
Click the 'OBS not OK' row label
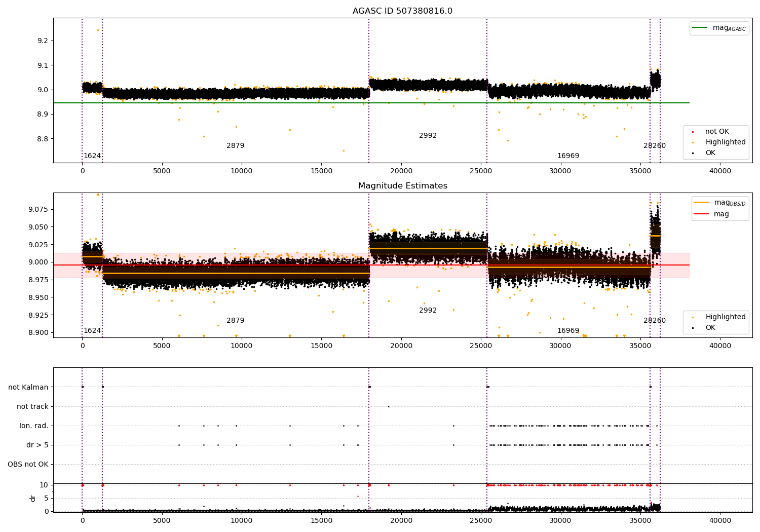(28, 464)
